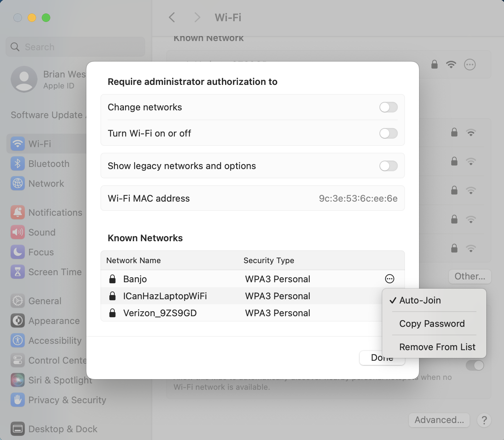Select the Notifications bell icon
504x440 pixels.
pyautogui.click(x=18, y=212)
